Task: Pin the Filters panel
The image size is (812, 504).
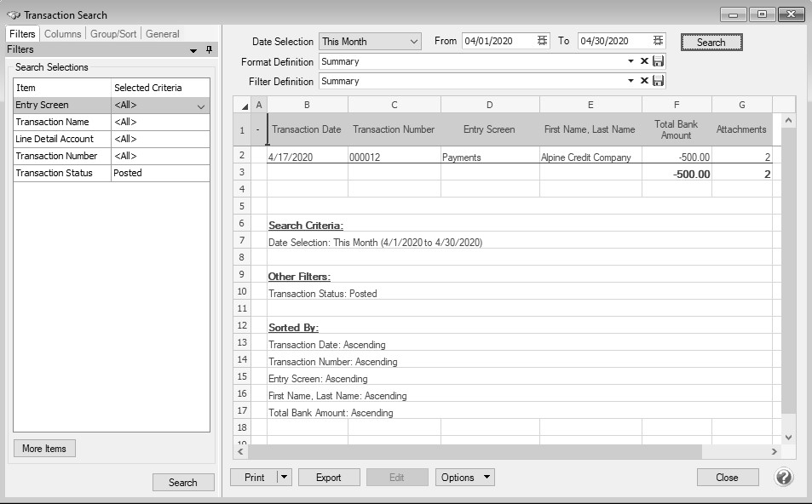Action: click(210, 50)
